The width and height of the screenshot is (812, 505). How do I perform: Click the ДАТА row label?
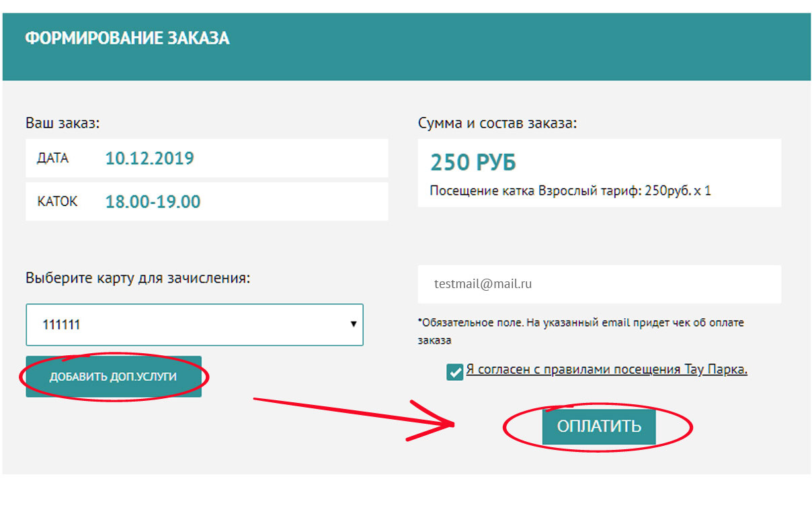click(53, 159)
